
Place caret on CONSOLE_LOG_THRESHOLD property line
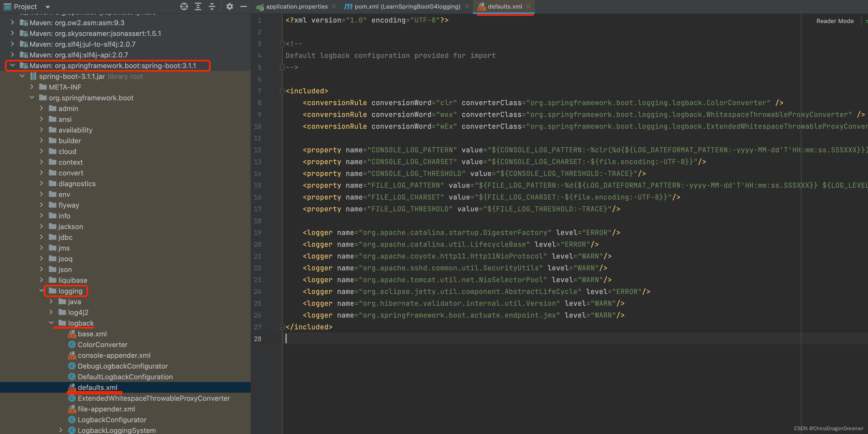pos(474,173)
